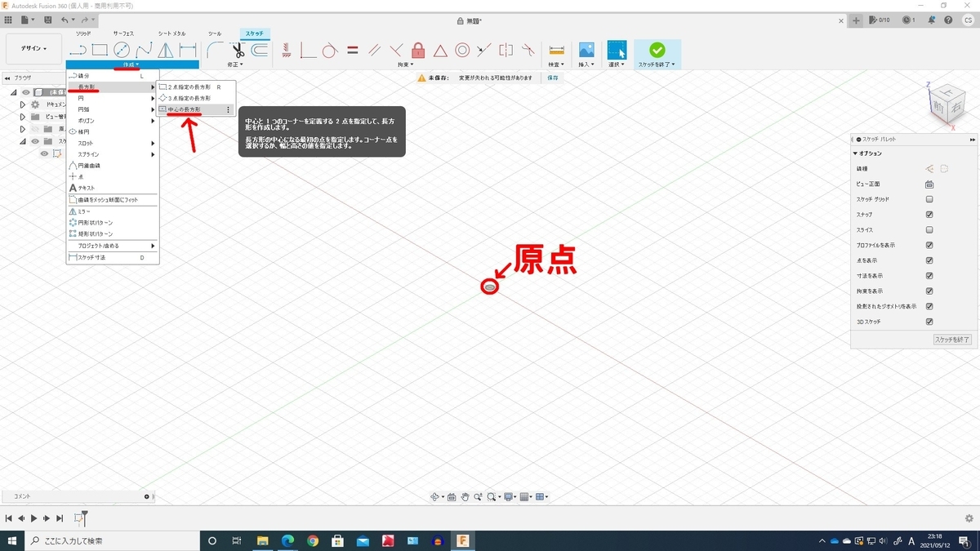Open Fusion 360 from the Windows taskbar

[463, 540]
